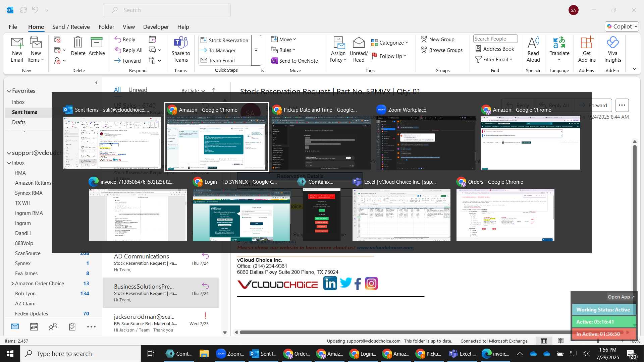Expand the Quick Steps gallery
Image resolution: width=644 pixels, height=362 pixels.
[256, 50]
